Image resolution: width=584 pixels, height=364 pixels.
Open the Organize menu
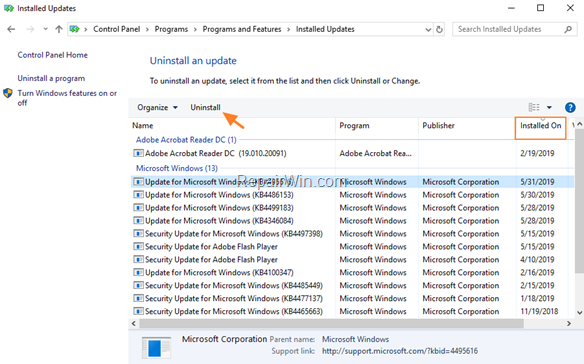[x=157, y=107]
